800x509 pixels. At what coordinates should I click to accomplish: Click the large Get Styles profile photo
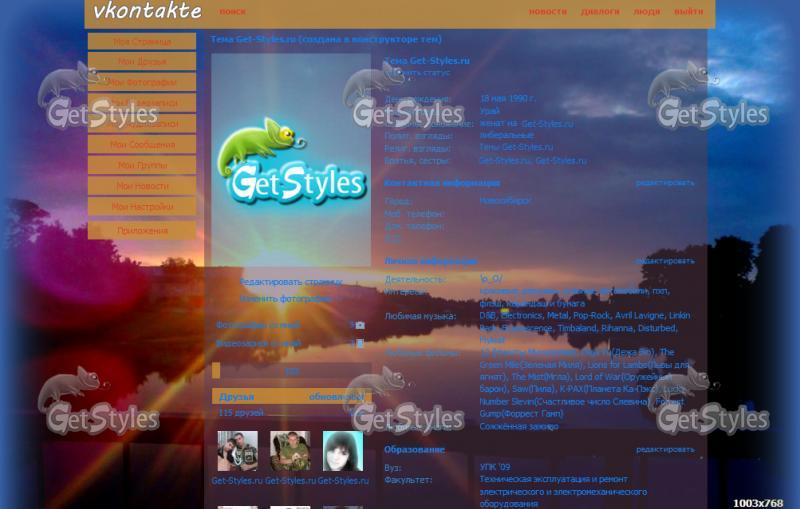pos(291,159)
